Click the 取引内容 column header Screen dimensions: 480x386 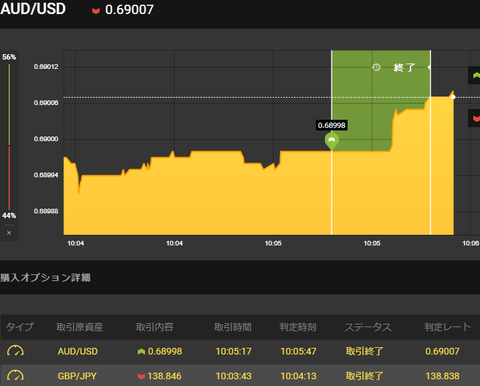click(x=155, y=327)
